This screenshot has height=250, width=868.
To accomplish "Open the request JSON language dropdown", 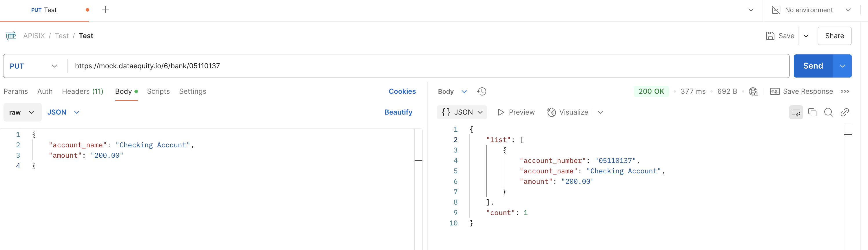I will (x=63, y=112).
